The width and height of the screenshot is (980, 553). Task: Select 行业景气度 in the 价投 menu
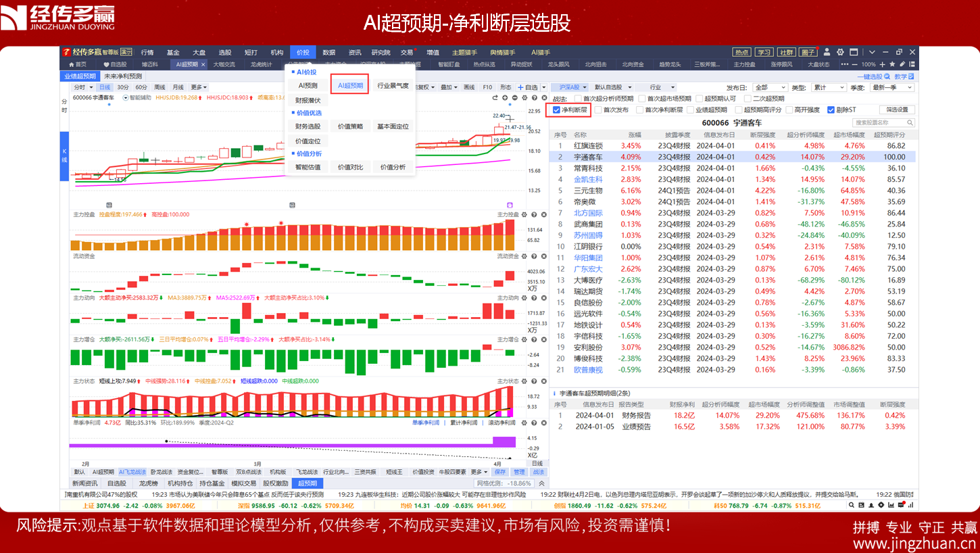coord(393,86)
